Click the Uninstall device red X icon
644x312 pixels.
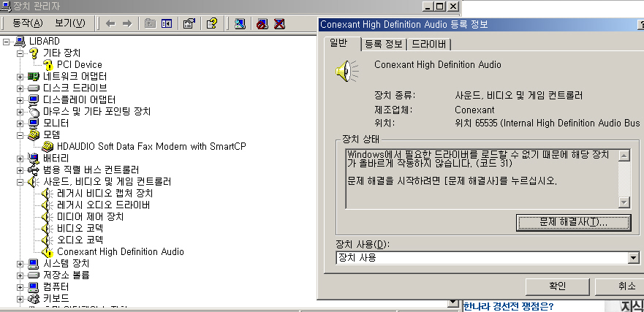279,23
